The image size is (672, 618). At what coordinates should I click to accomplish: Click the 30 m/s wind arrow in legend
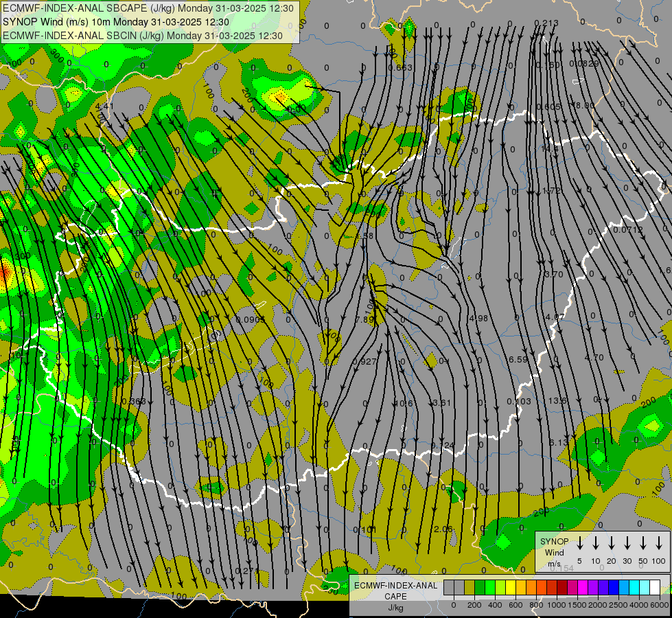[627, 543]
